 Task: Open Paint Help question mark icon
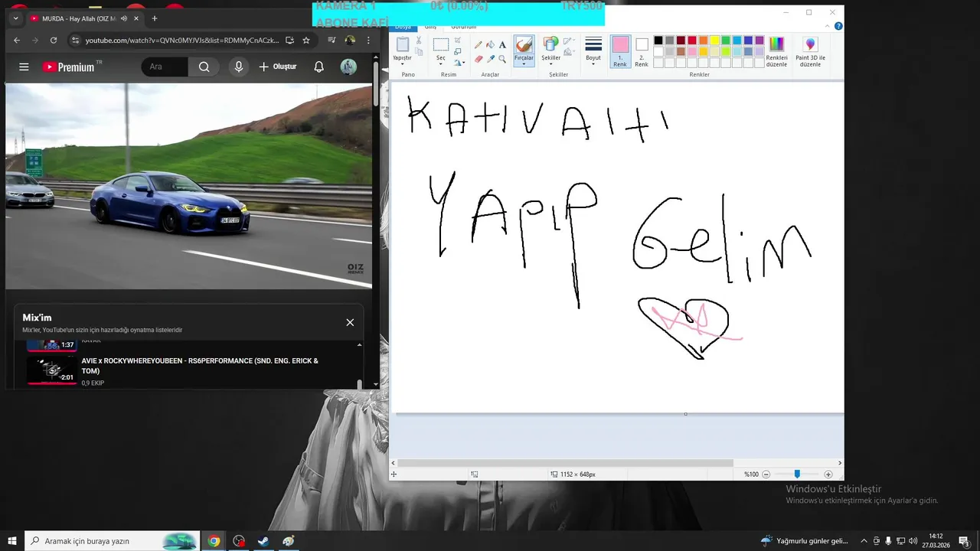pos(838,26)
